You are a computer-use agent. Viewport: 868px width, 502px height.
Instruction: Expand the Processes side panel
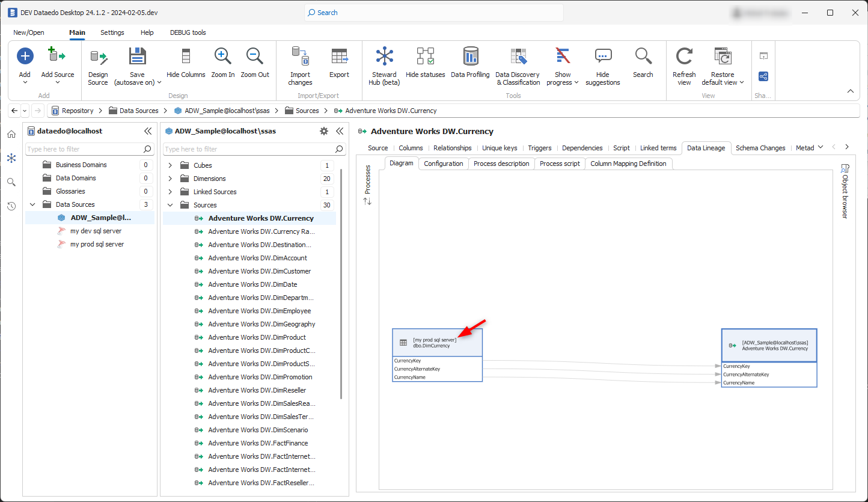(367, 186)
